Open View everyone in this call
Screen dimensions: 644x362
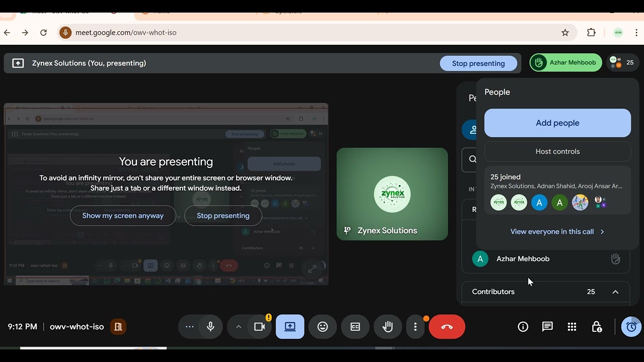tap(557, 232)
